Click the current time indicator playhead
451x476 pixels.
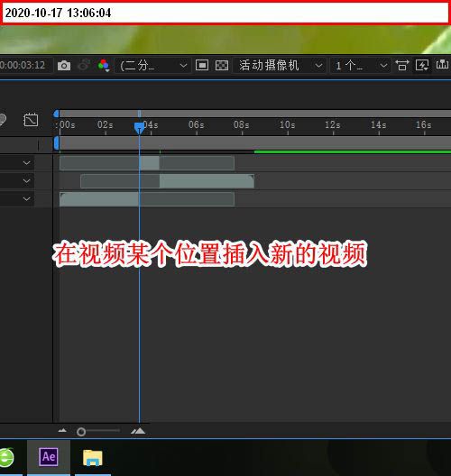click(x=139, y=128)
